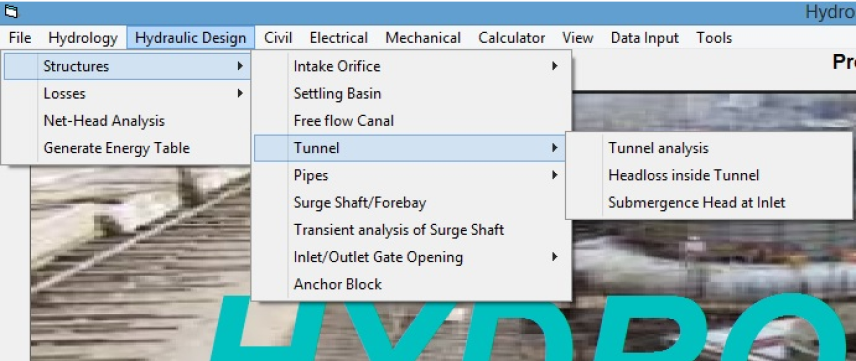Open the Calculator menu
This screenshot has width=856, height=361.
coord(512,38)
